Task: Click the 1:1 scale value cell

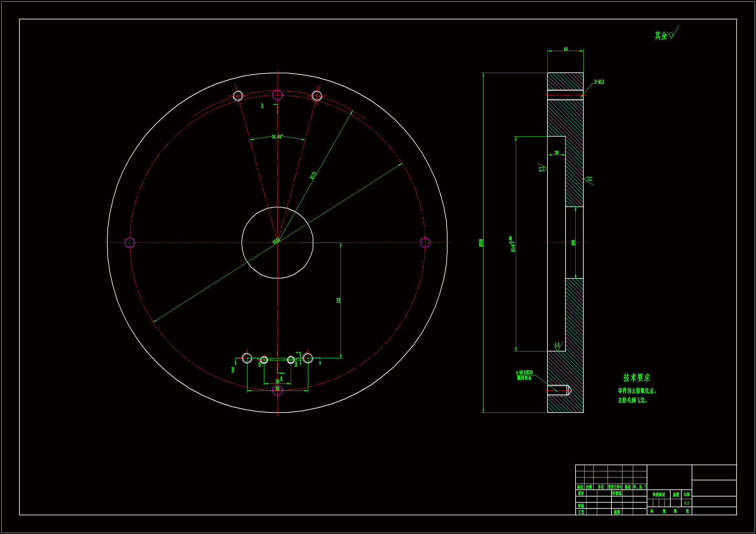Action: (x=686, y=503)
